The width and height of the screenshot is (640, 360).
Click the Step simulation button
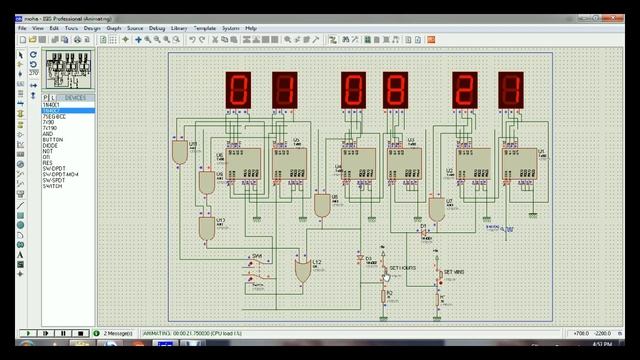tap(46, 333)
